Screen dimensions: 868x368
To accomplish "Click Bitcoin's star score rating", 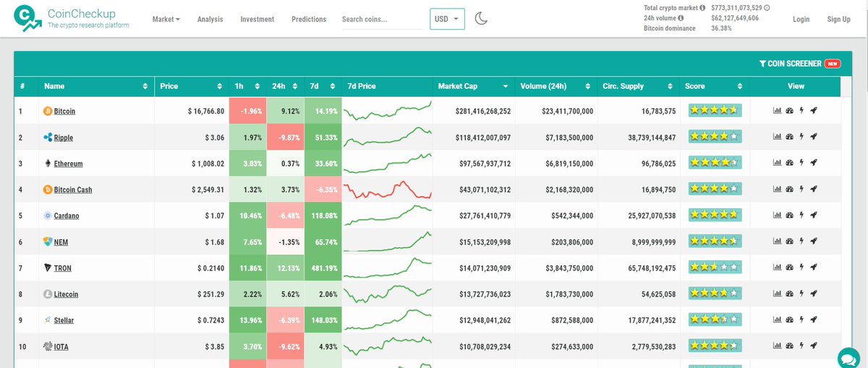I will click(x=715, y=111).
